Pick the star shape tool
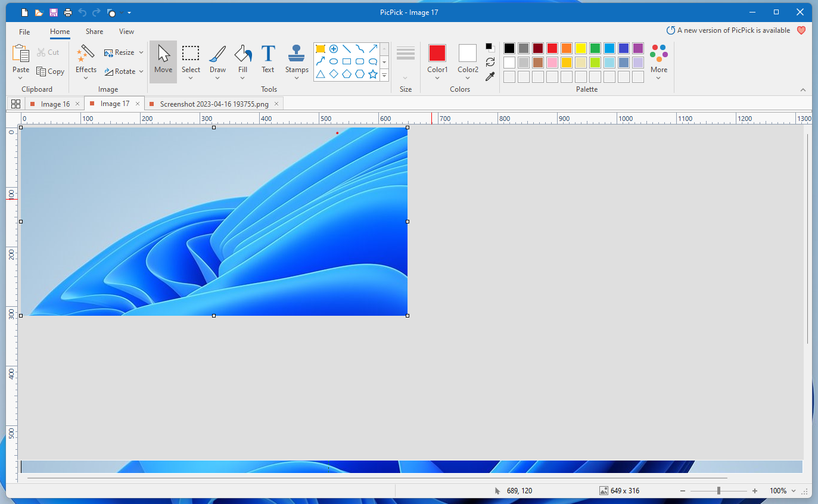This screenshot has width=818, height=504. (373, 74)
